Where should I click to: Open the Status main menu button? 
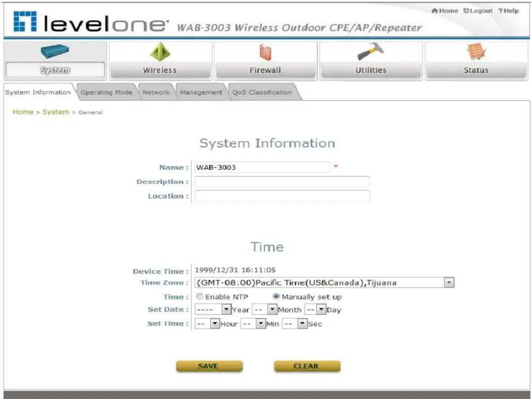pos(476,70)
